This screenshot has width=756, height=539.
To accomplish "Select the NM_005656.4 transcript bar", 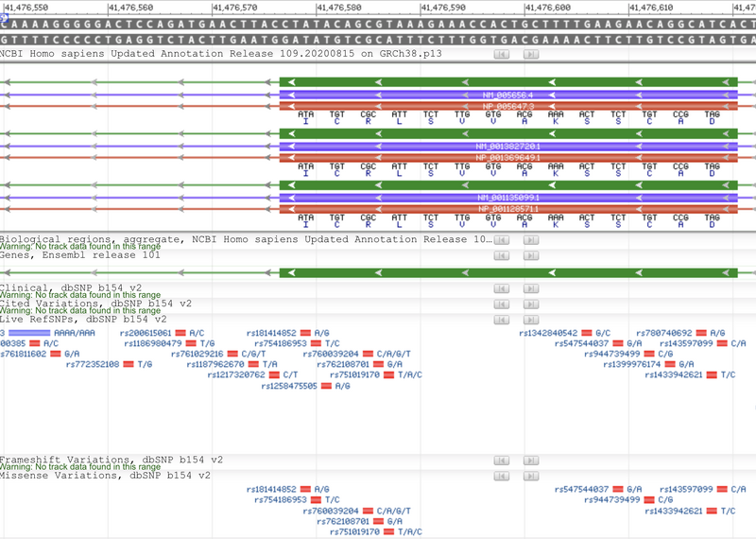I will pos(508,96).
